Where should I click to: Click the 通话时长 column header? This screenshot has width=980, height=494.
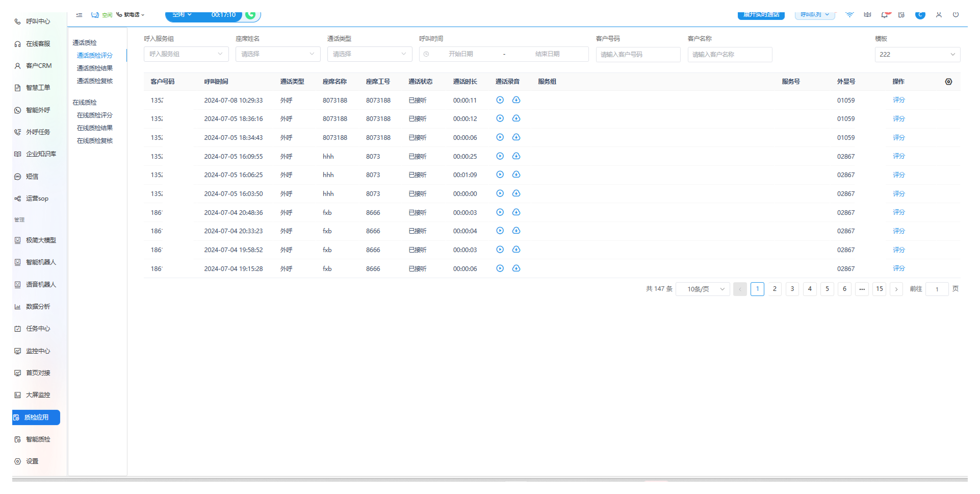point(465,81)
